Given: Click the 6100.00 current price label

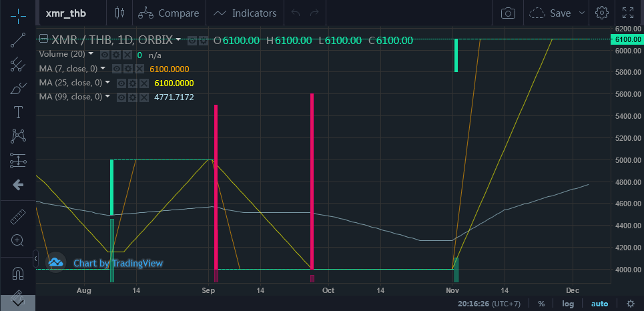Looking at the screenshot, I should point(627,39).
